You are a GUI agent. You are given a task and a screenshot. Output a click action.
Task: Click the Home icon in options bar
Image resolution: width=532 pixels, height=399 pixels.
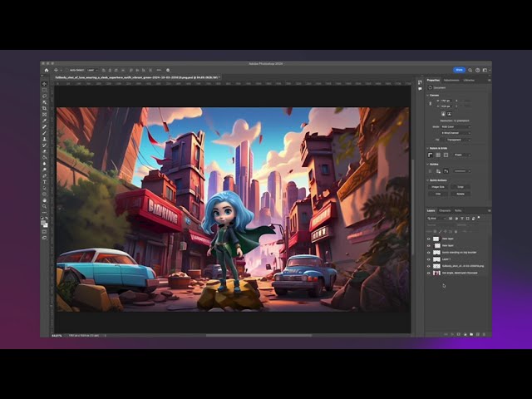coord(46,70)
